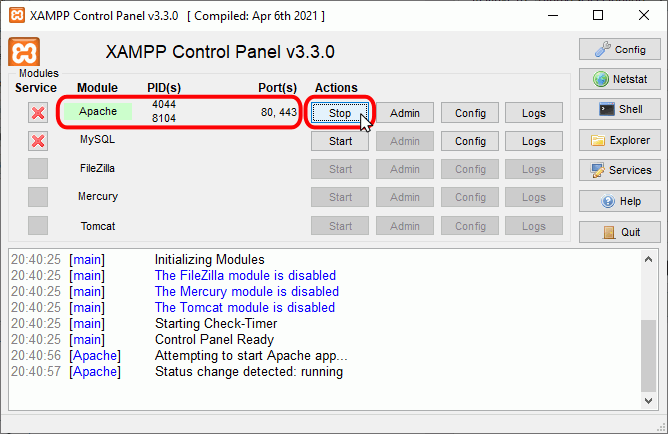The height and width of the screenshot is (434, 668).
Task: Click FileZilla Logs button
Action: pos(534,169)
